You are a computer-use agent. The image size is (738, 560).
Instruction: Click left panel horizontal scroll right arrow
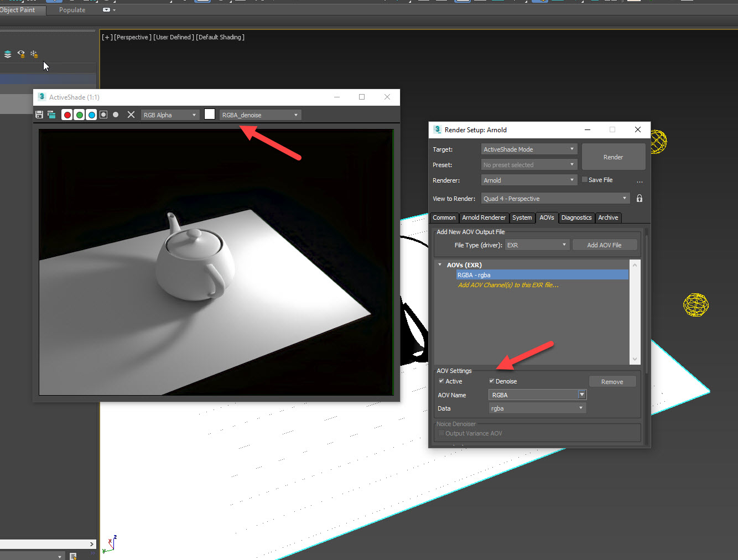coord(91,545)
